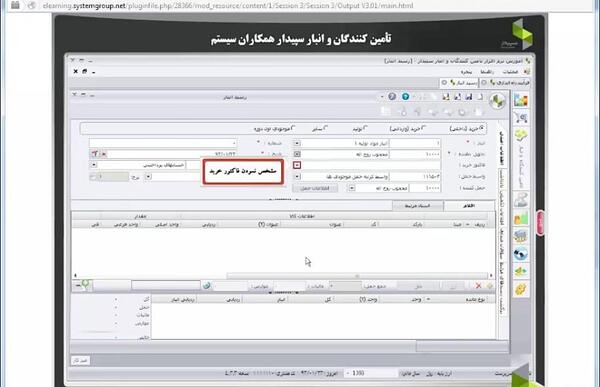Open the purchase invoice dropdown button
This screenshot has height=387, width=600.
(297, 165)
